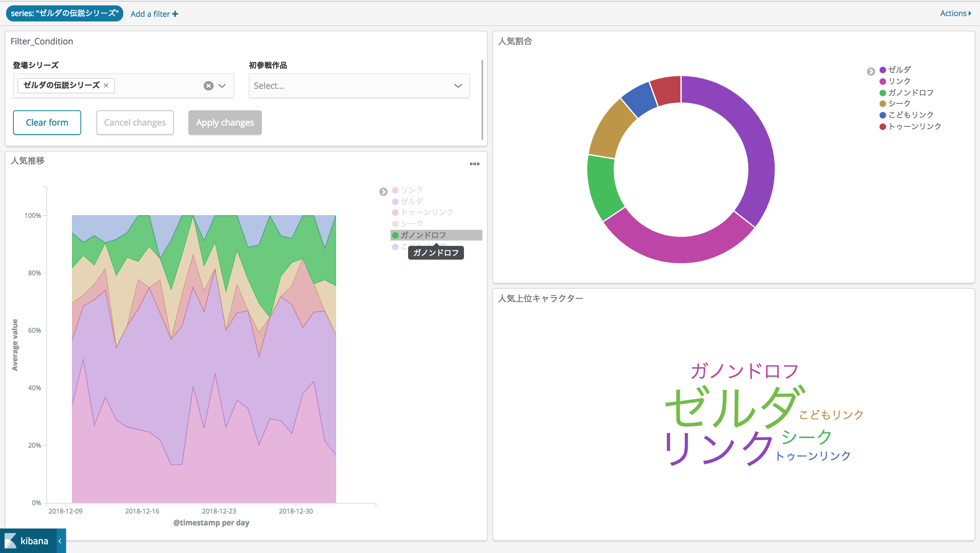The width and height of the screenshot is (980, 553).
Task: Click the Apply changes button
Action: tap(225, 123)
